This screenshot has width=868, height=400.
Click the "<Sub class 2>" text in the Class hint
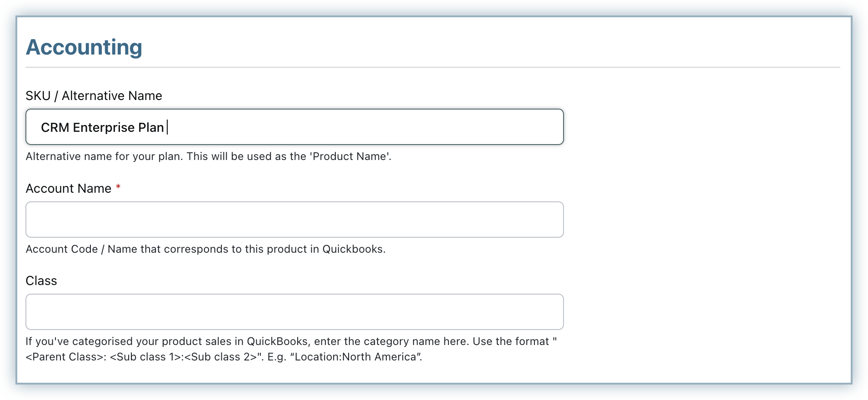224,357
